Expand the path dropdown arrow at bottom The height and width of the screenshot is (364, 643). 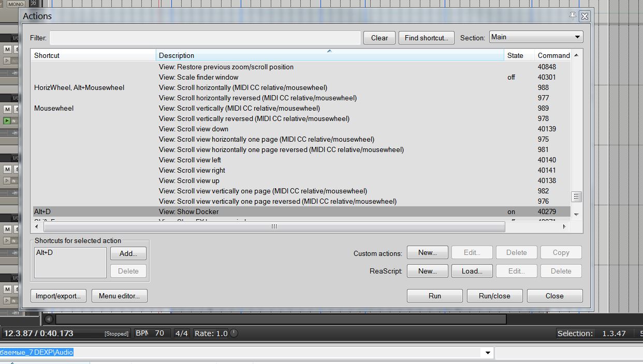point(487,353)
